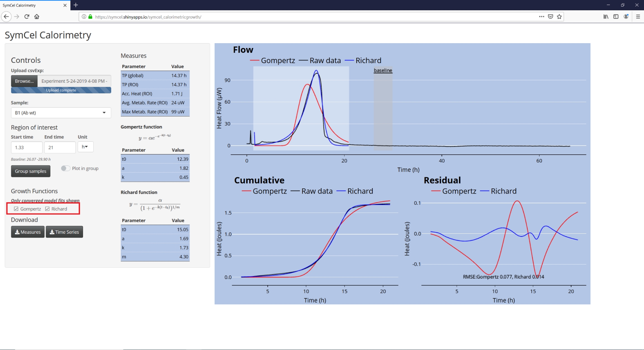Viewport: 644px width, 350px height.
Task: Click the Start time input field
Action: [26, 147]
